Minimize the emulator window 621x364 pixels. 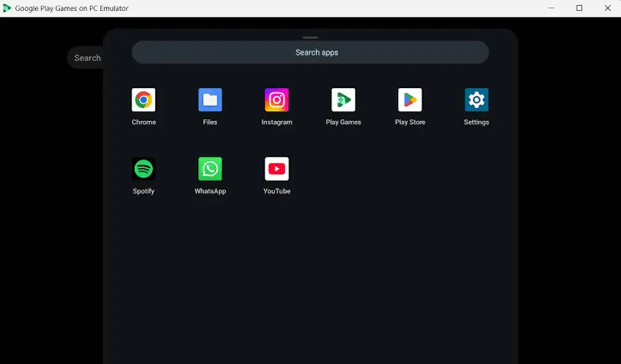point(552,8)
